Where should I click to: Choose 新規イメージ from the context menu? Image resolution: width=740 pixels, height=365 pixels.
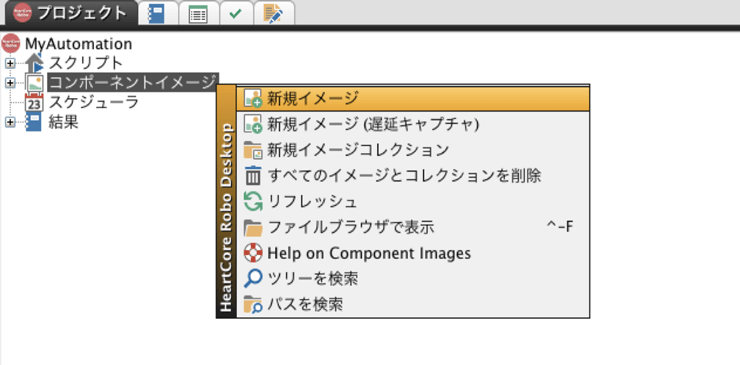coord(413,98)
